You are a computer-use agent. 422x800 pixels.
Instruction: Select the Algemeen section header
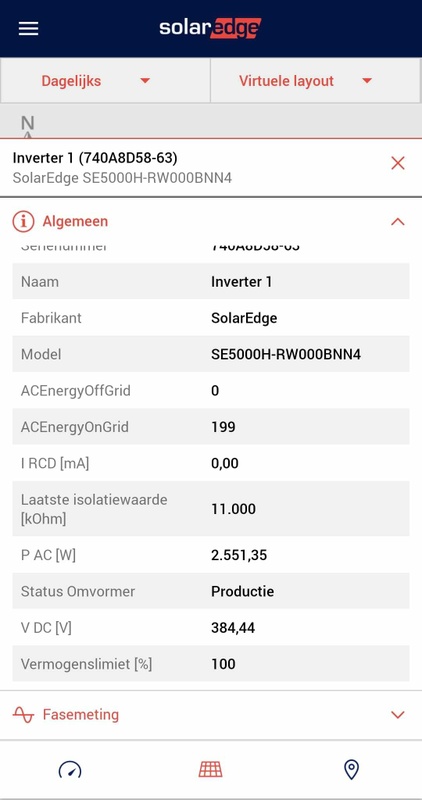211,221
